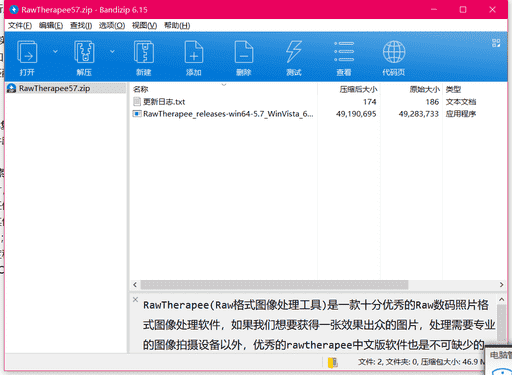Click the comment panel scroll-up arrow
Screen dimensions: 512x375
501,300
